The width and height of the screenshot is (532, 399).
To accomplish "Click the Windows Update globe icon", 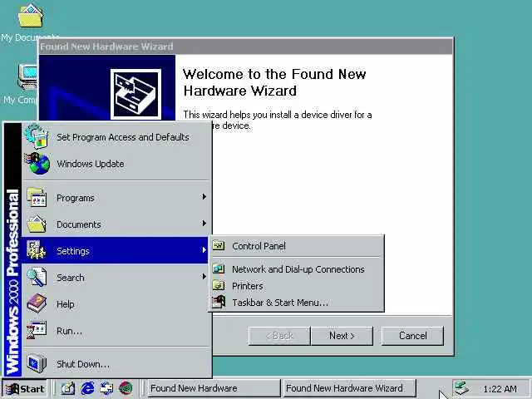I will (x=37, y=164).
